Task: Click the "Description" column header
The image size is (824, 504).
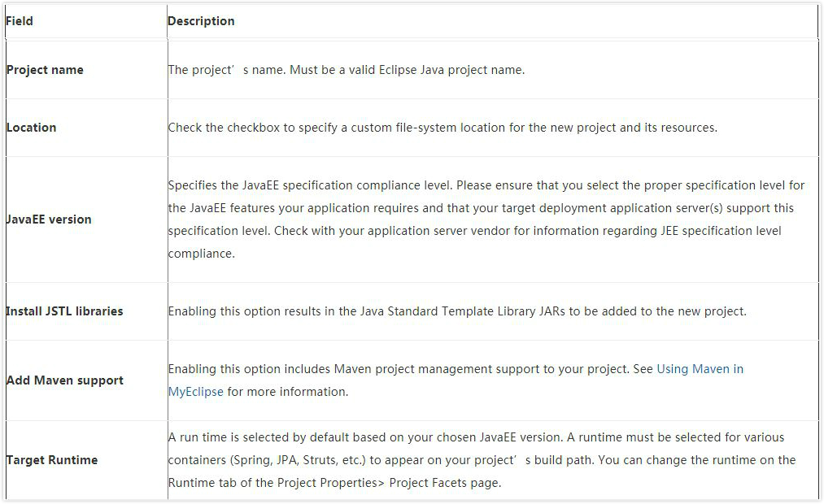Action: (201, 21)
